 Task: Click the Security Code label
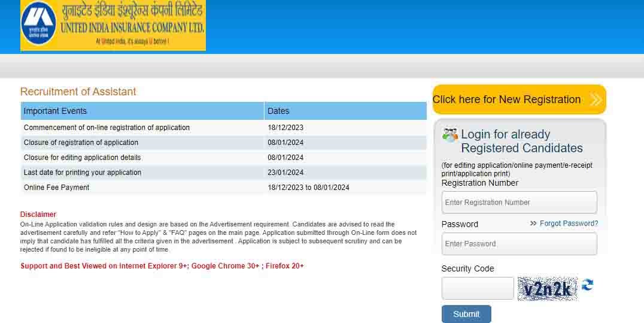click(x=468, y=268)
